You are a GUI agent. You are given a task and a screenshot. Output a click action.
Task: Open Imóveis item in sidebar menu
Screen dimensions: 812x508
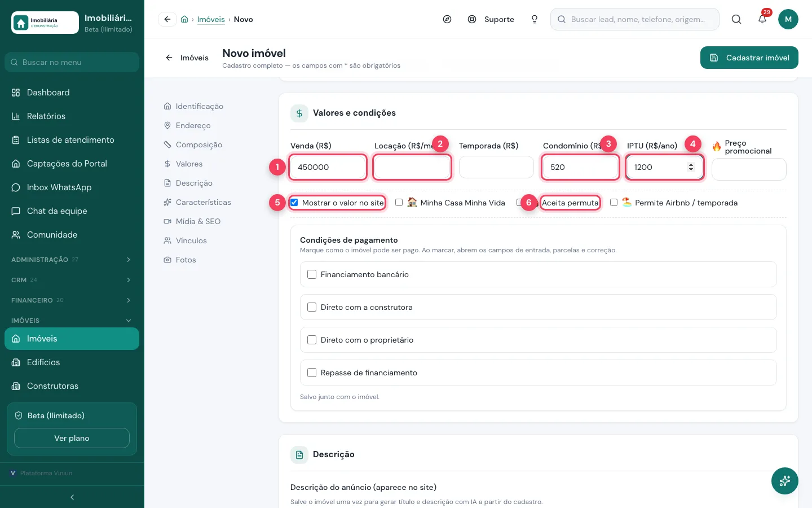[72, 339]
